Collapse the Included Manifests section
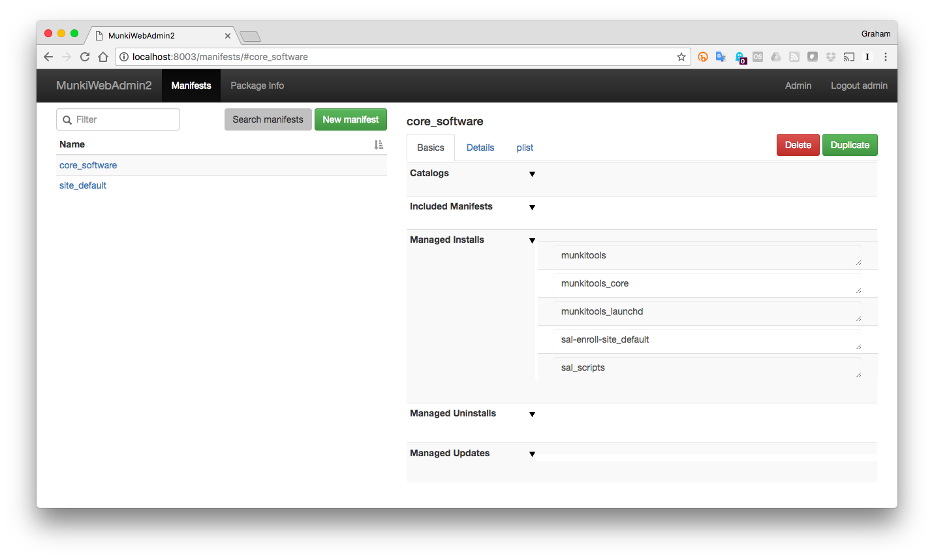This screenshot has width=934, height=560. coord(533,208)
